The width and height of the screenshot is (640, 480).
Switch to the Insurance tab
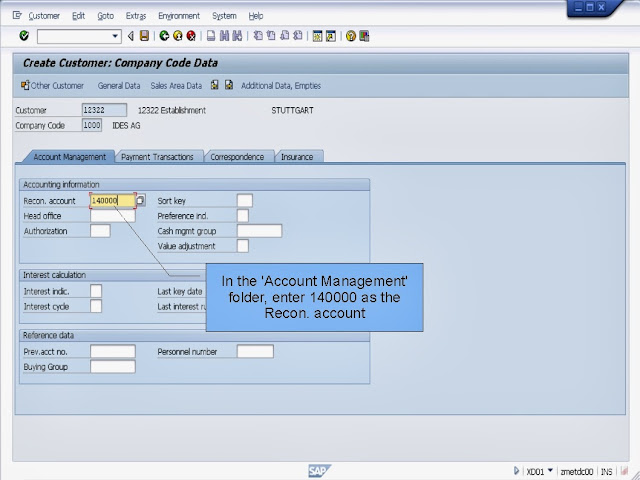297,157
